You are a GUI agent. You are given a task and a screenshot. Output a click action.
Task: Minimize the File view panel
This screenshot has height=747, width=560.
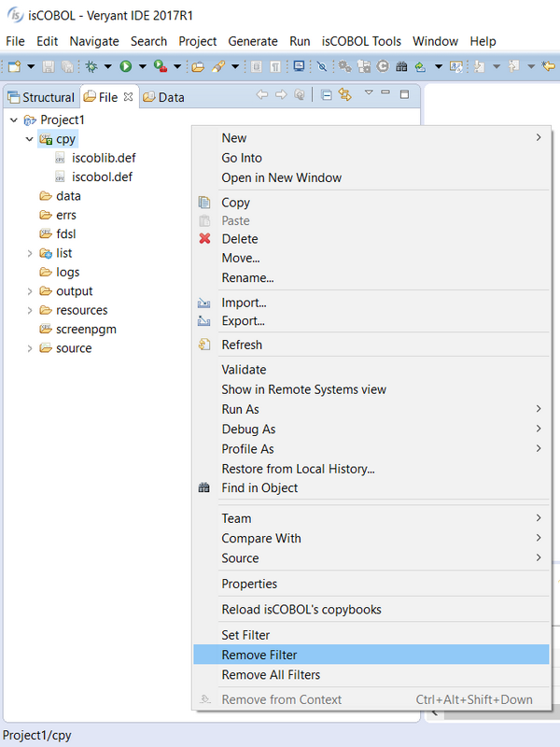[x=387, y=94]
